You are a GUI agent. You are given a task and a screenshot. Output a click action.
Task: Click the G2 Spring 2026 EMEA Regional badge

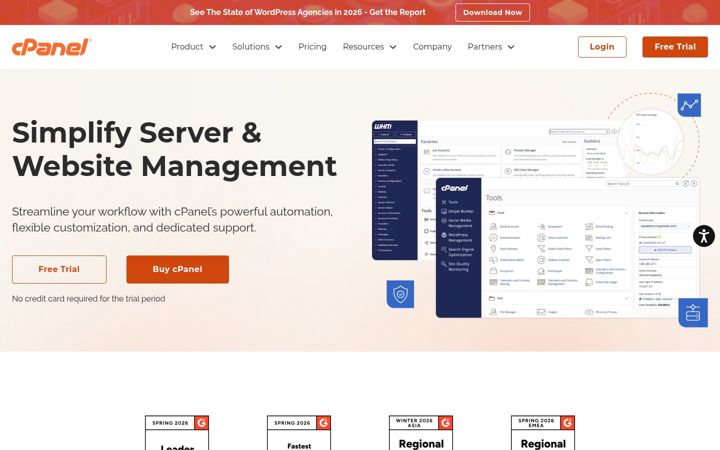(x=543, y=433)
